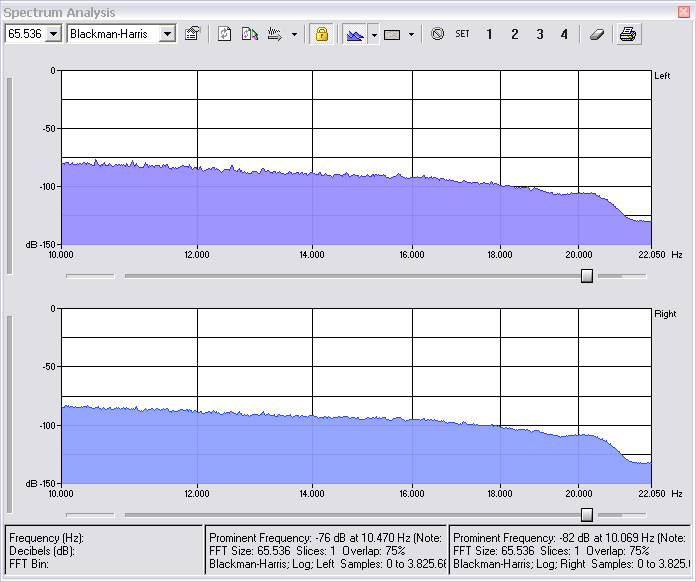The height and width of the screenshot is (582, 696).
Task: Click the real-time monitoring icon
Action: [x=275, y=34]
